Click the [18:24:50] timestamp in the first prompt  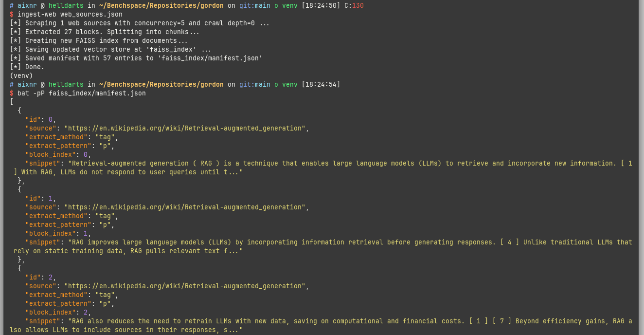click(x=321, y=6)
